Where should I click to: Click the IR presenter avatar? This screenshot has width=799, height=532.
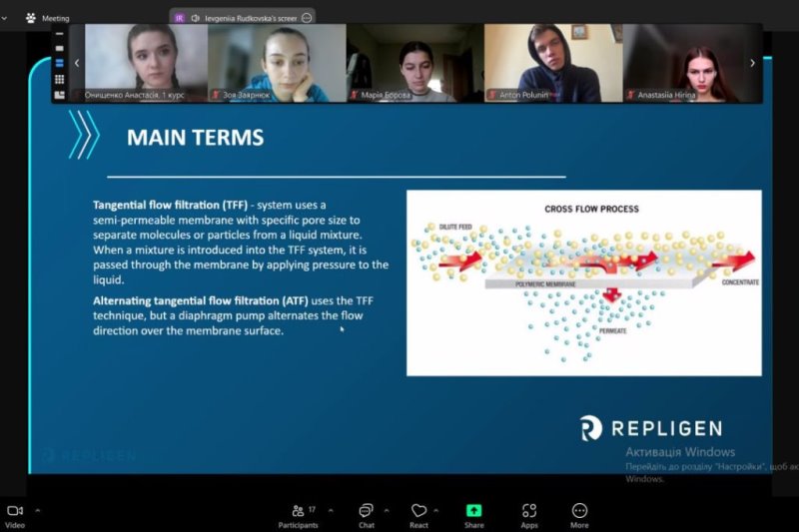pos(179,18)
